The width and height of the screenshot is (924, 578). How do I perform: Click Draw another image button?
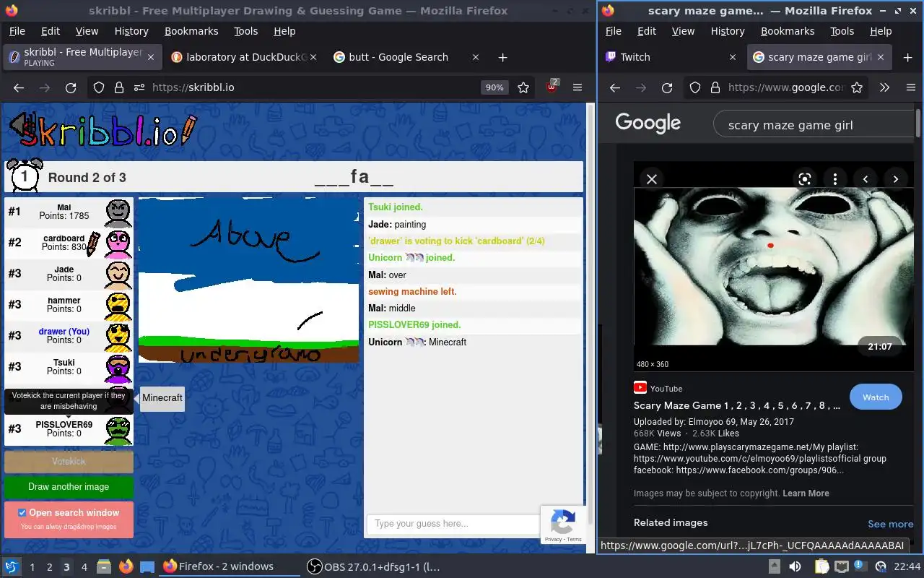pos(69,487)
